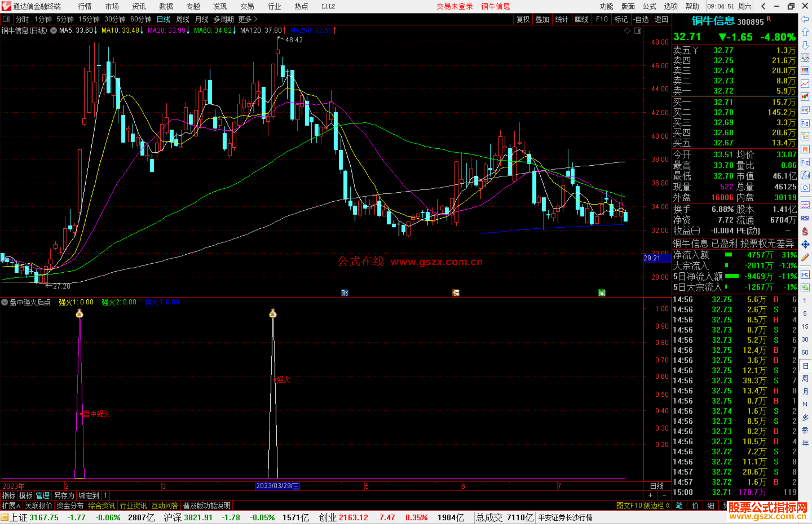Toggle the chart window layout icon
812x524 pixels.
click(638, 31)
